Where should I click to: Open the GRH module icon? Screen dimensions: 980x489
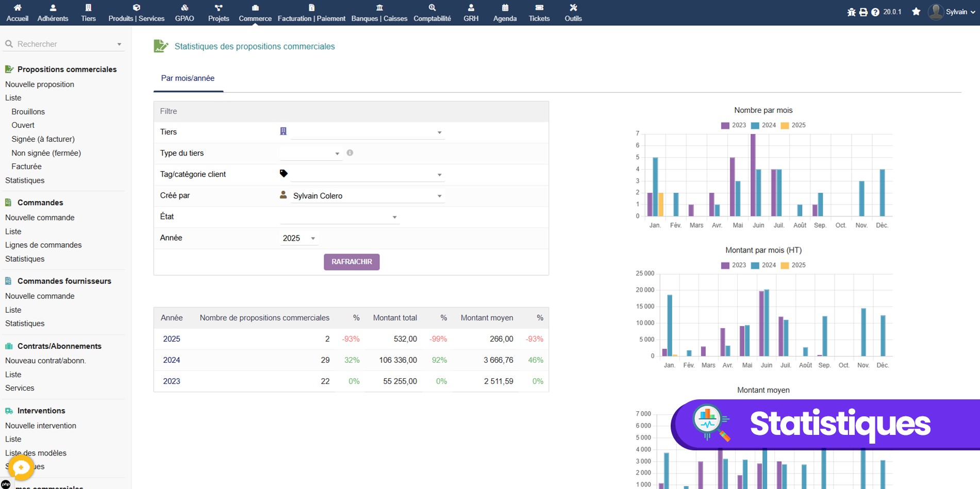coord(471,8)
